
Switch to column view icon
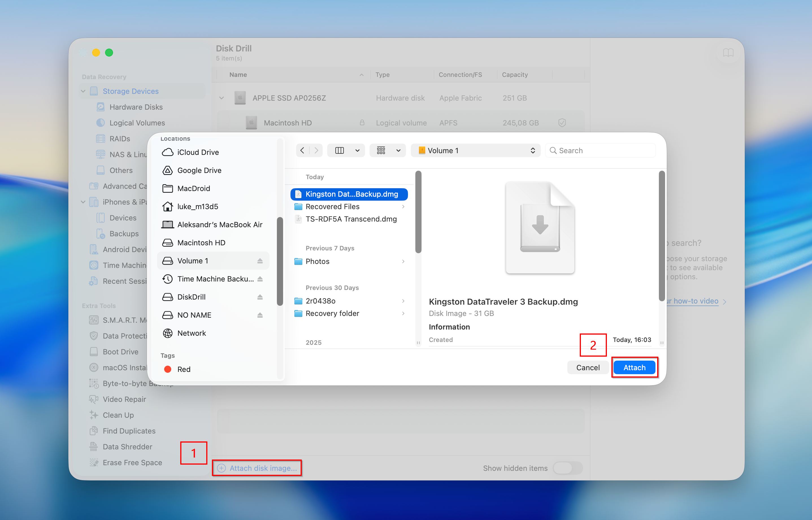[340, 150]
